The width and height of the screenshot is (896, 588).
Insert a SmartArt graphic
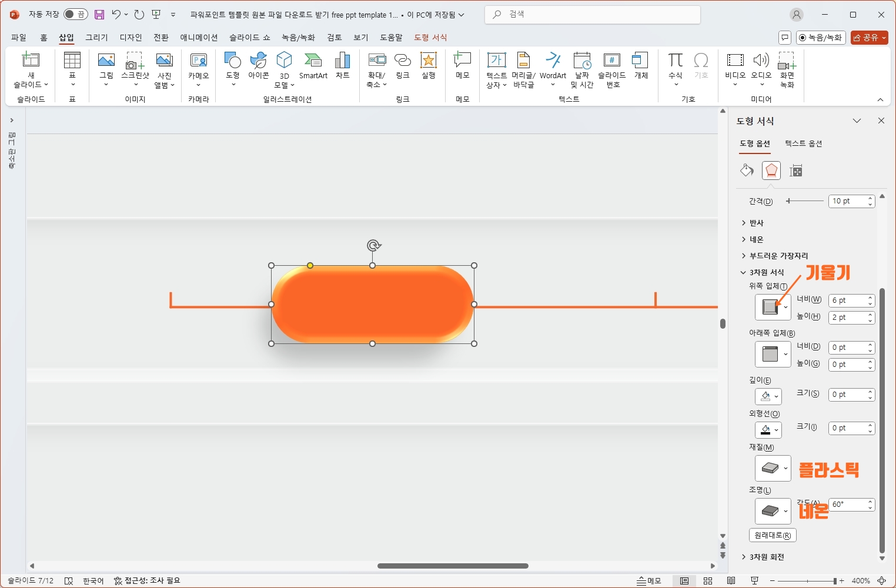click(x=313, y=66)
